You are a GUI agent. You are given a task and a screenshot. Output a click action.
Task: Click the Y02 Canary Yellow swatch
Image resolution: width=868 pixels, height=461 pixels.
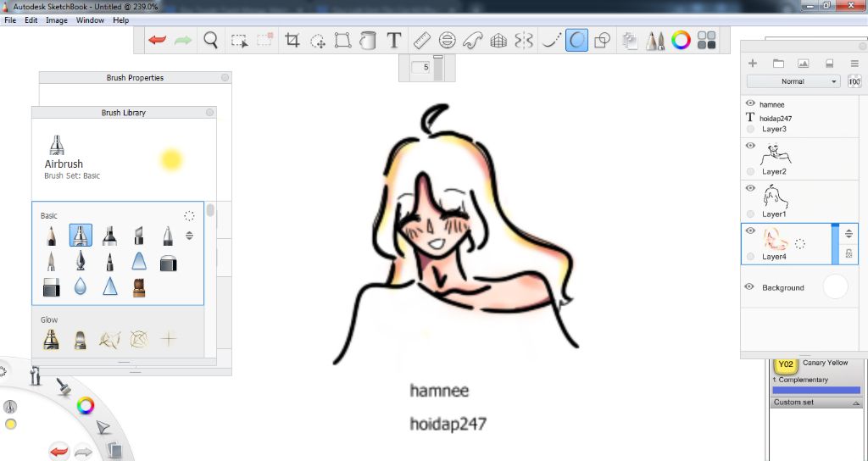click(786, 364)
